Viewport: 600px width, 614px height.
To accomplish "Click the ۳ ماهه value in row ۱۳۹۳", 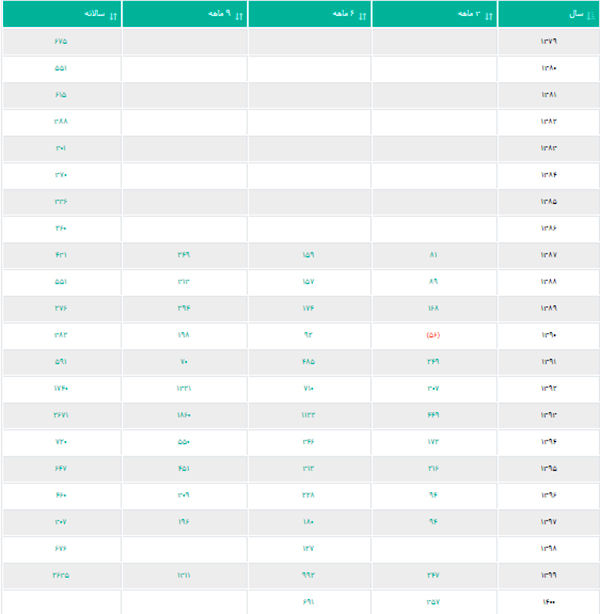I will 433,415.
